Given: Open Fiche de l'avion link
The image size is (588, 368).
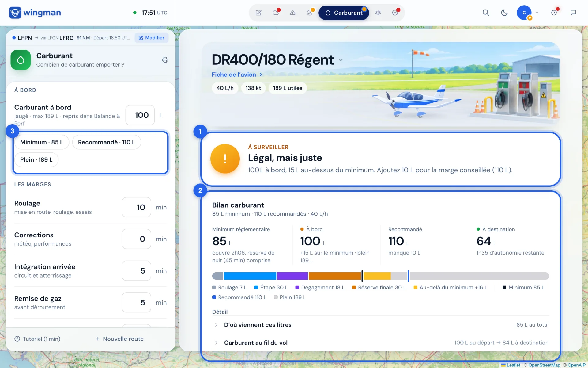Looking at the screenshot, I should pos(237,75).
